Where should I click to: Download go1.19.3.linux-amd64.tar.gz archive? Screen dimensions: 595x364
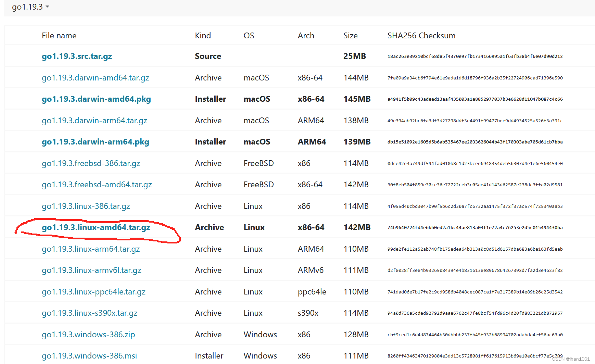pyautogui.click(x=96, y=227)
